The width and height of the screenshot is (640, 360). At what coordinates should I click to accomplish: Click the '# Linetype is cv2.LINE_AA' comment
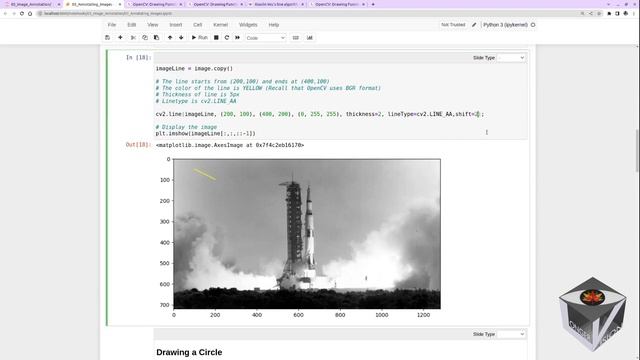click(196, 101)
